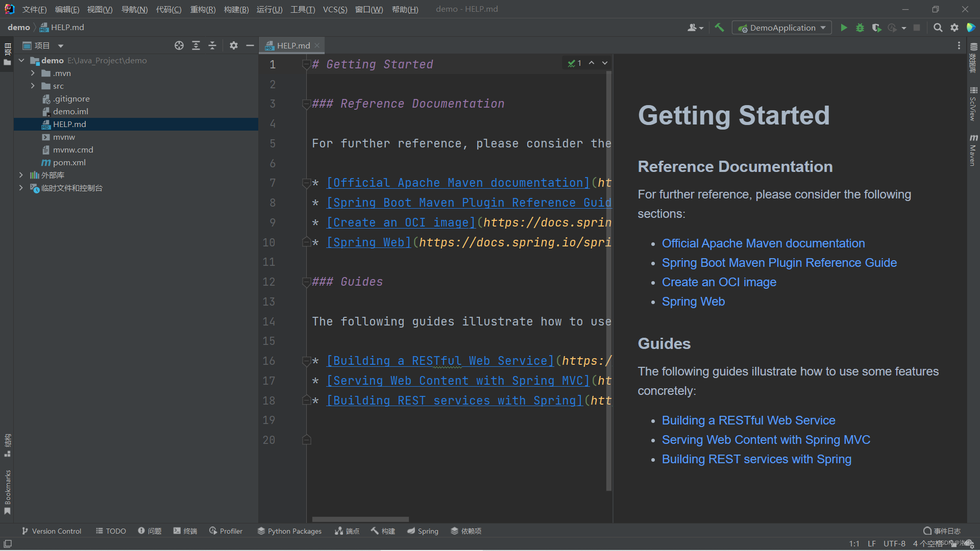Start Debug with the bug icon
This screenshot has width=980, height=551.
click(860, 28)
